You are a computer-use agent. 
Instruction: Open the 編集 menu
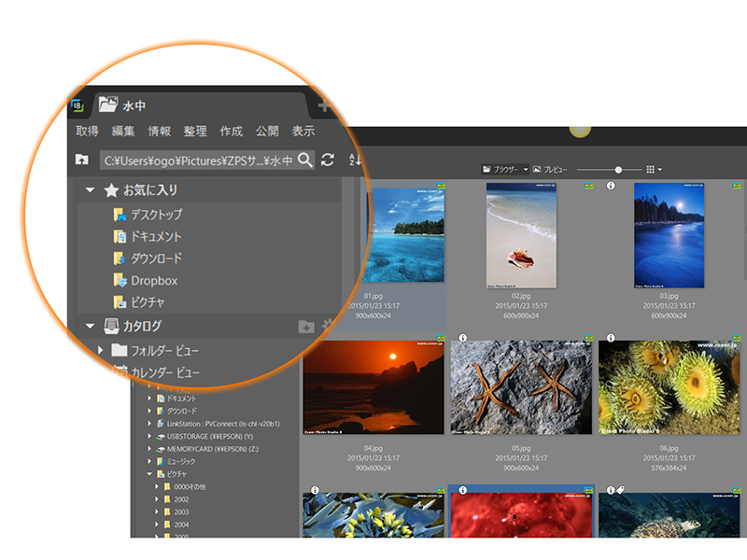(123, 131)
